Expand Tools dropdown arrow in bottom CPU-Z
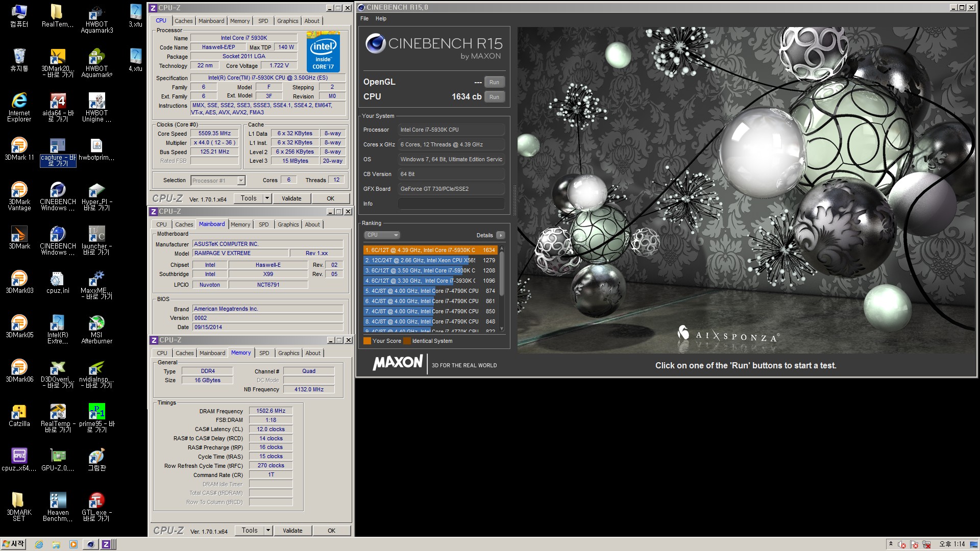980x551 pixels. (268, 530)
